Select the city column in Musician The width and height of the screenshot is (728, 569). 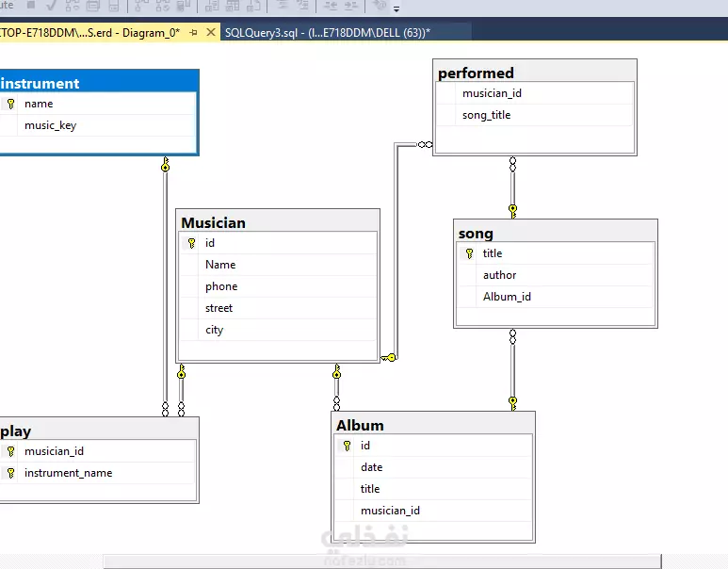[278, 330]
